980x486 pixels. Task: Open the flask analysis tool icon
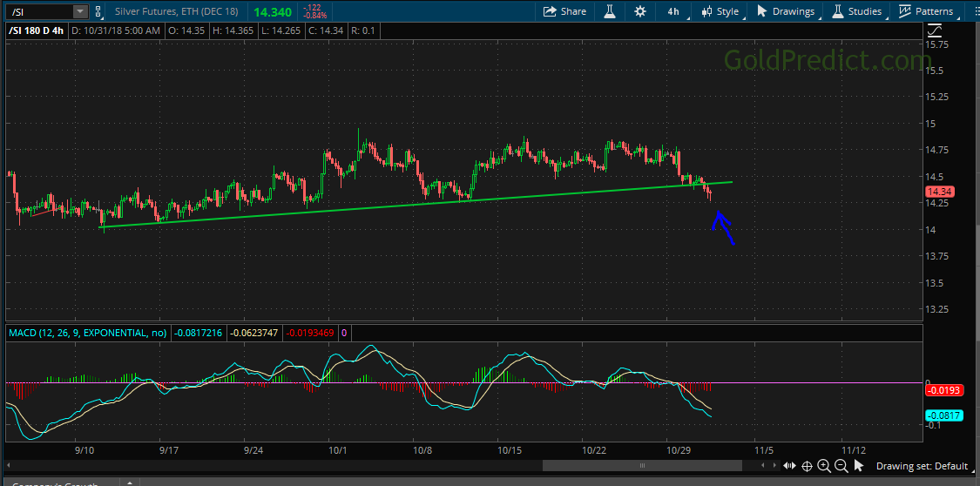pos(612,11)
